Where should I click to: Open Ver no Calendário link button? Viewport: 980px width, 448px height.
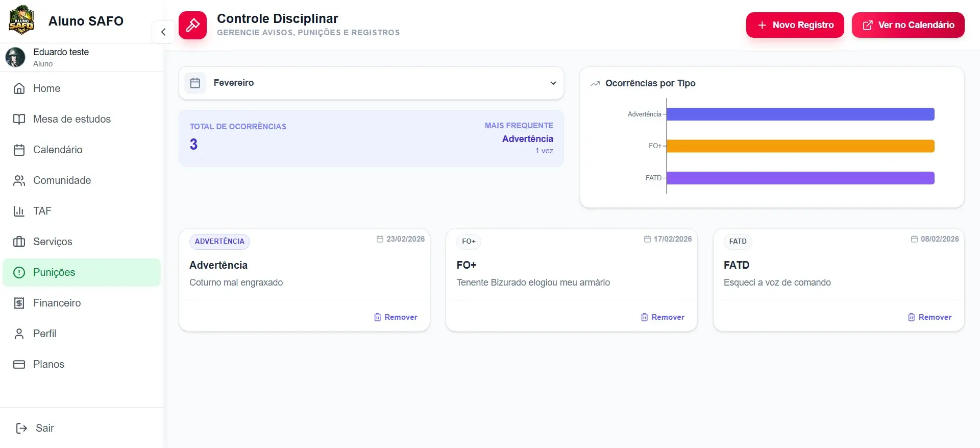pyautogui.click(x=908, y=25)
